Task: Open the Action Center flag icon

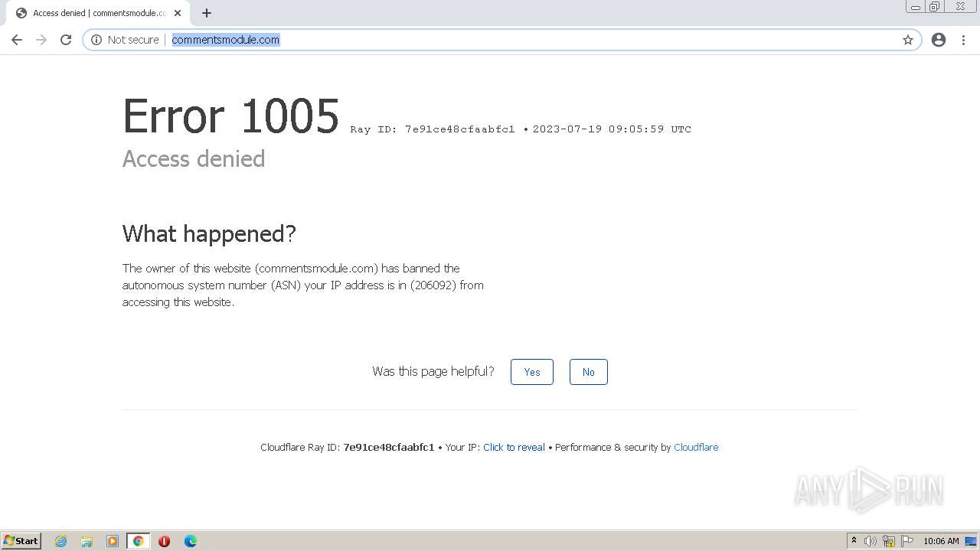Action: pos(907,541)
